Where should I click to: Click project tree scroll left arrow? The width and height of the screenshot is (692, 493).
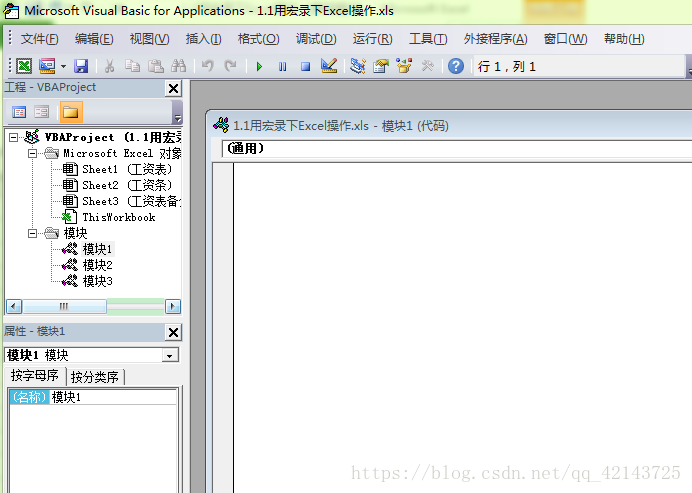pos(14,306)
